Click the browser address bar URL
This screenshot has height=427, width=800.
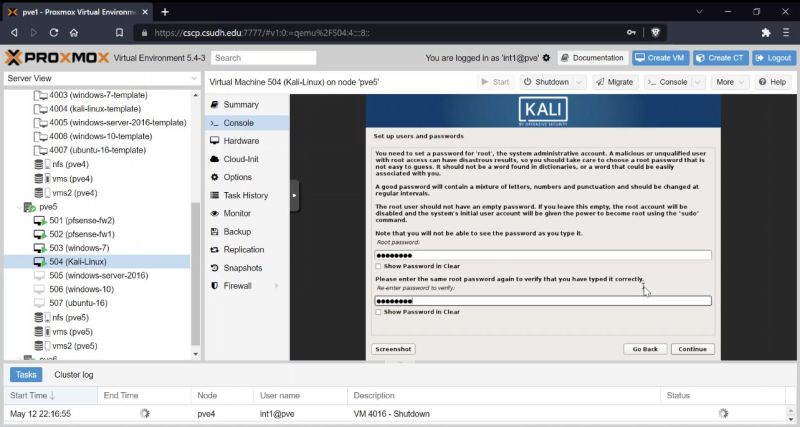tap(262, 33)
